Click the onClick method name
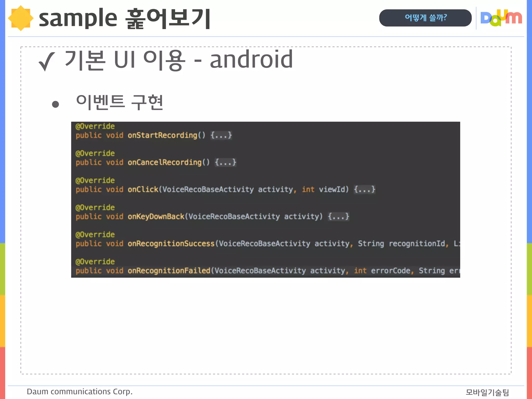 click(x=143, y=189)
